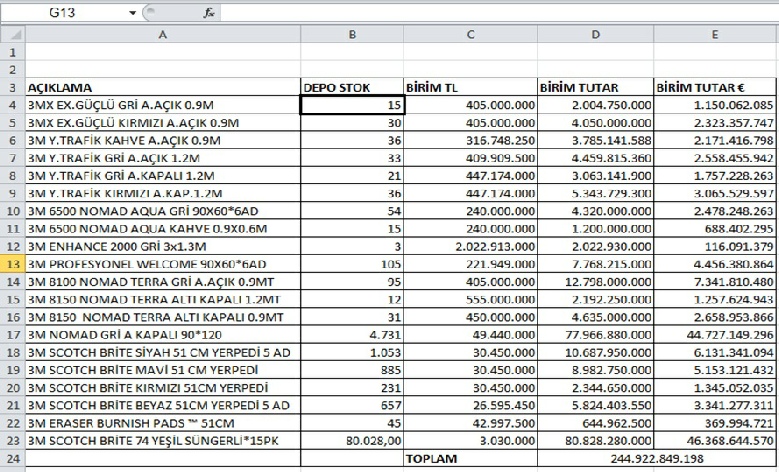779x472 pixels.
Task: Select unit price cell 3.030.000
Action: [x=470, y=441]
